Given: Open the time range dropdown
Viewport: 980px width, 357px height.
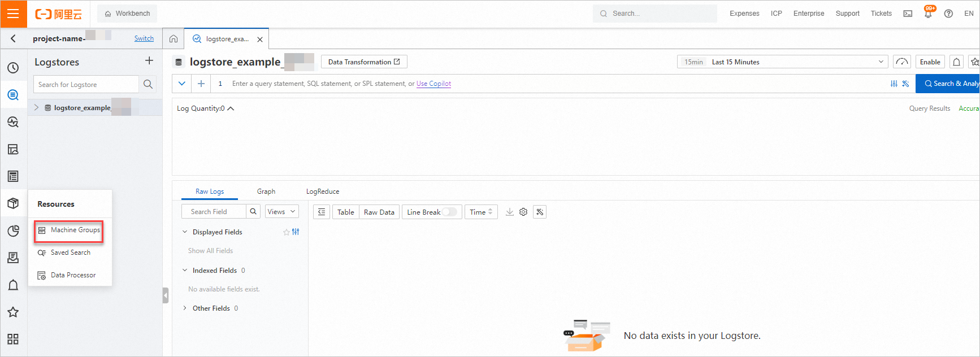Looking at the screenshot, I should click(783, 62).
